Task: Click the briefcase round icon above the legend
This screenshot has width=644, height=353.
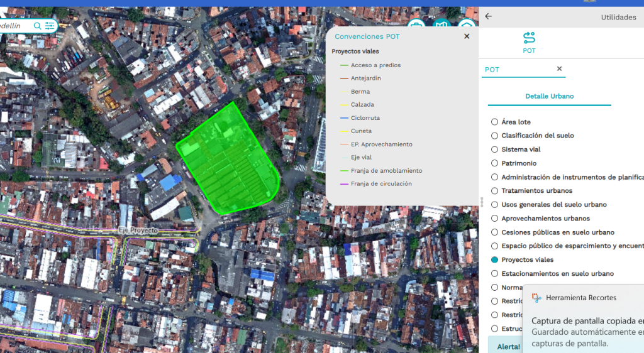Action: (416, 23)
